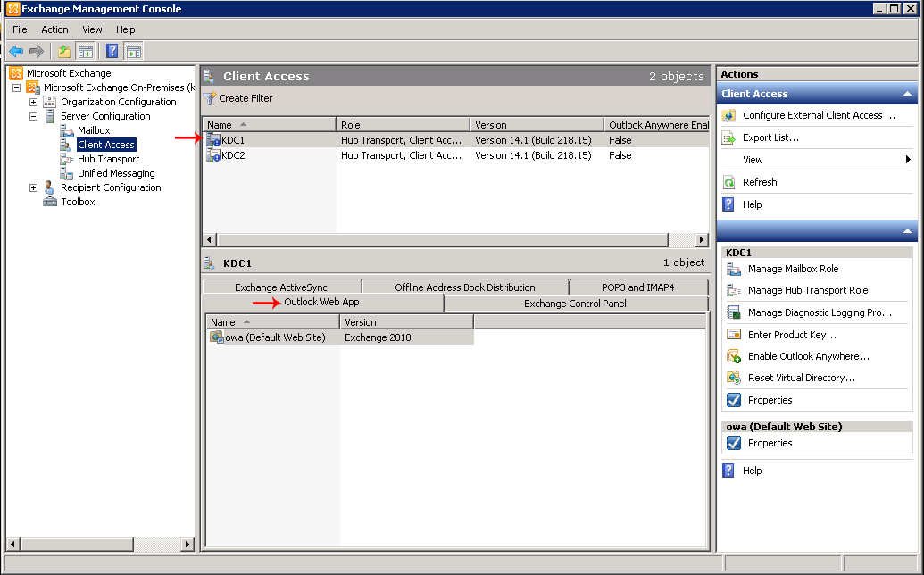
Task: Click the Hub Transport node icon
Action: pos(67,159)
